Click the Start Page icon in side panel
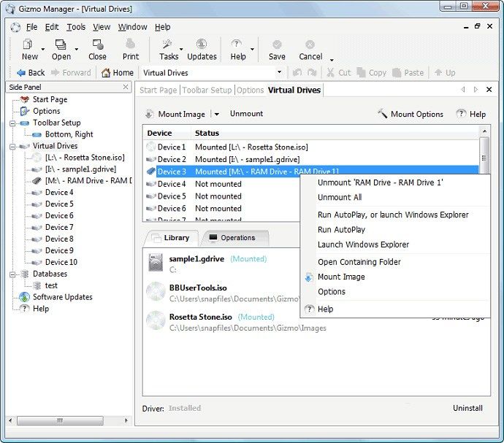This screenshot has height=443, width=504. [x=25, y=99]
